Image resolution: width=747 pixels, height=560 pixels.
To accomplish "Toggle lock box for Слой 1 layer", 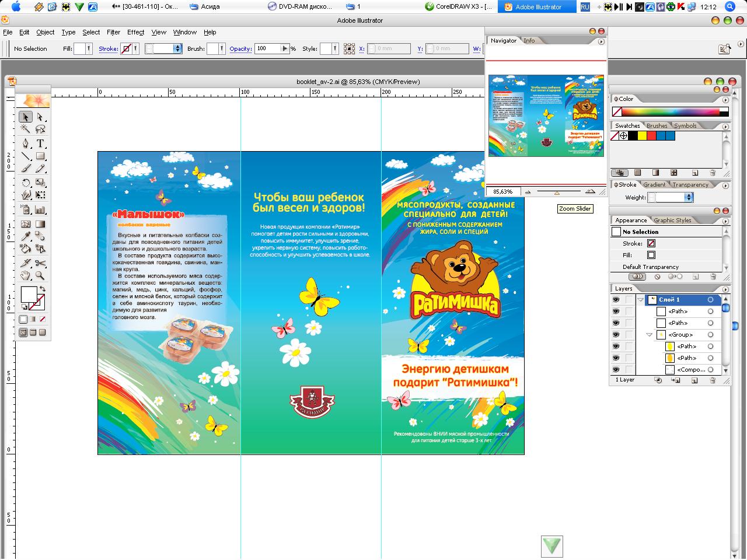I will (x=629, y=300).
